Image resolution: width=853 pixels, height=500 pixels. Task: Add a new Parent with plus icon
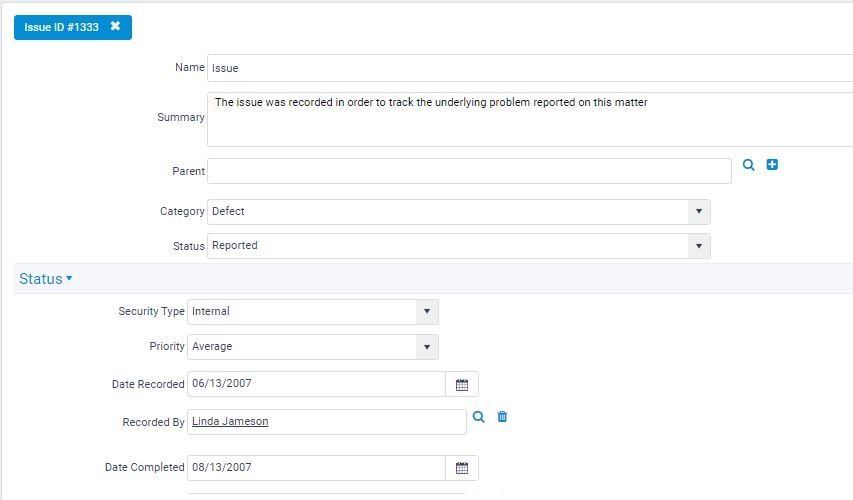[772, 164]
